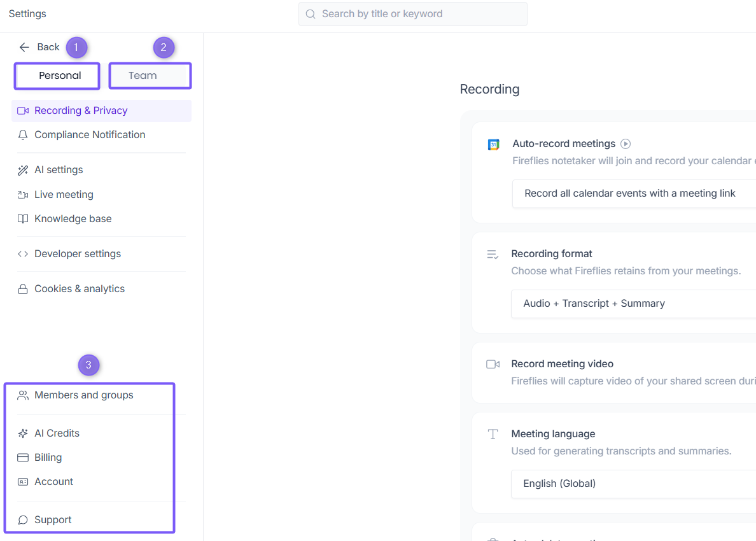Click the lock icon for Cookies & analytics

coord(23,289)
